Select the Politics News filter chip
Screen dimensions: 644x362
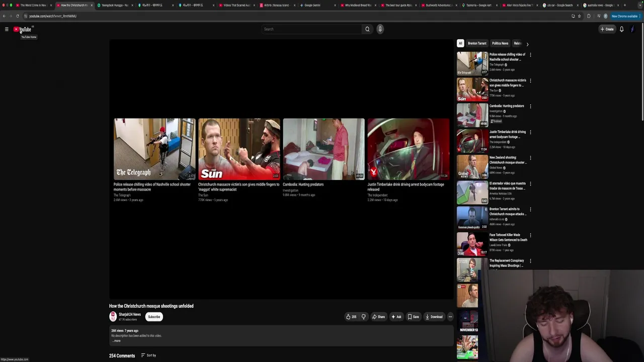click(500, 43)
